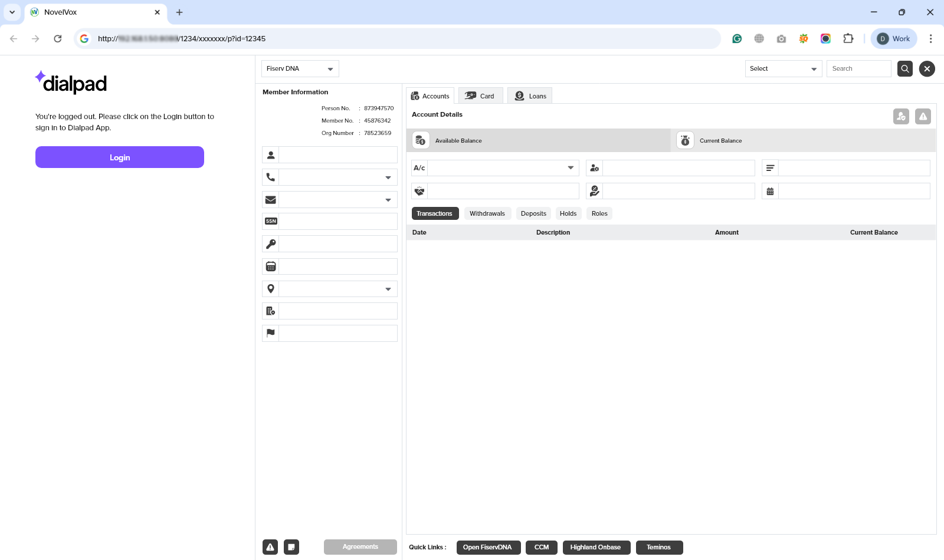The image size is (944, 560).
Task: Reload the page with the refresh icon
Action: tap(58, 39)
